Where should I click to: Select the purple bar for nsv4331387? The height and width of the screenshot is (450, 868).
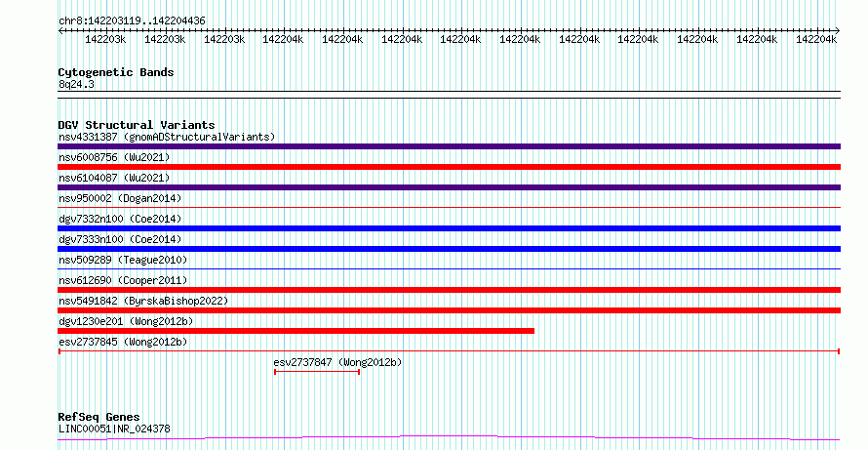click(449, 146)
